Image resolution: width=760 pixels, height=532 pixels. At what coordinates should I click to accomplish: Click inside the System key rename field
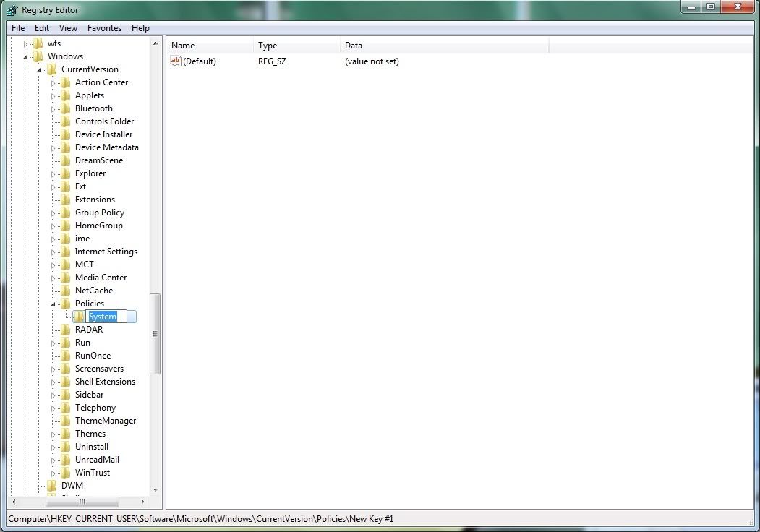click(x=106, y=317)
